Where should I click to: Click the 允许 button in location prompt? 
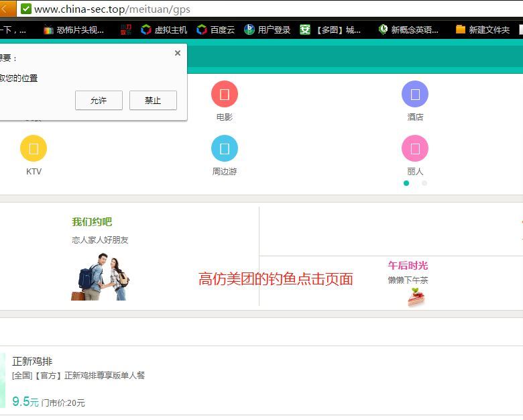point(99,100)
